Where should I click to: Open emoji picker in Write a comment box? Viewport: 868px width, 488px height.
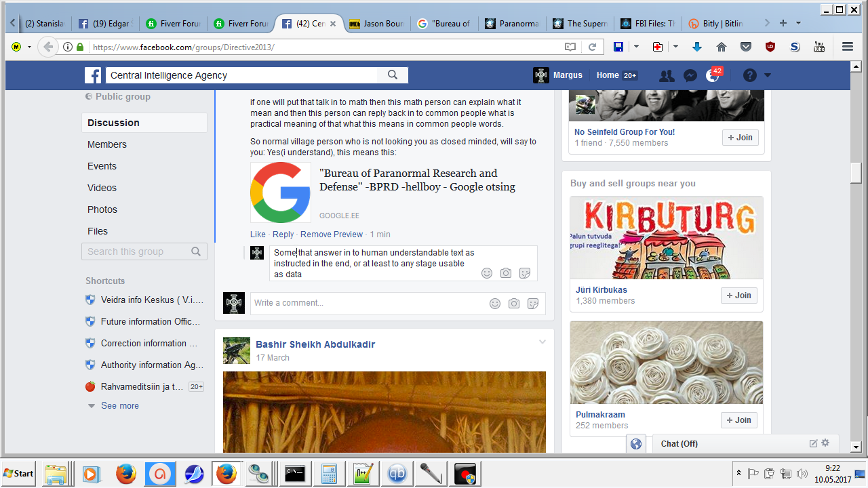coord(495,304)
